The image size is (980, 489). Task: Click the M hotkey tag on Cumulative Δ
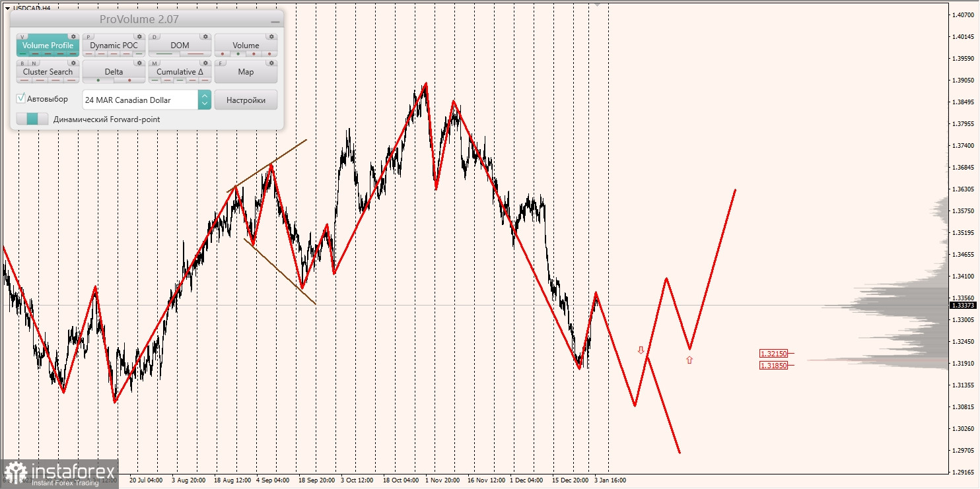click(x=155, y=63)
